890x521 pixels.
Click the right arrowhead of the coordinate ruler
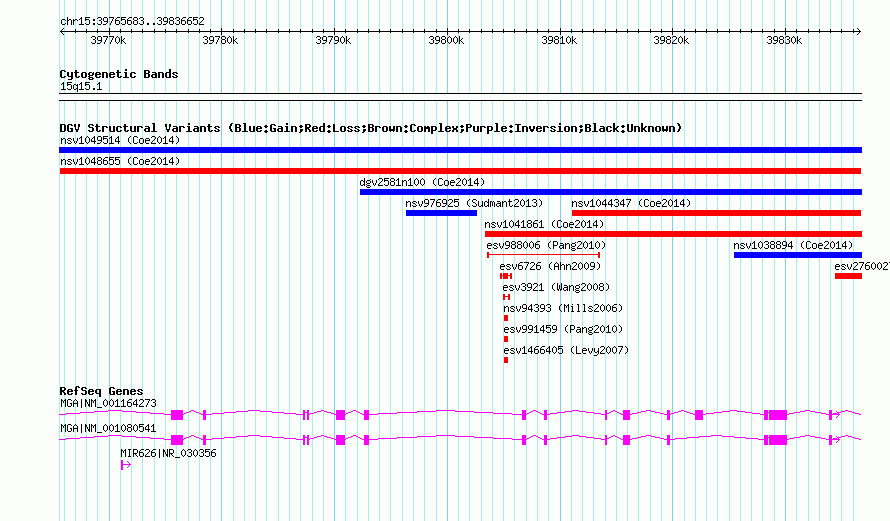point(859,32)
